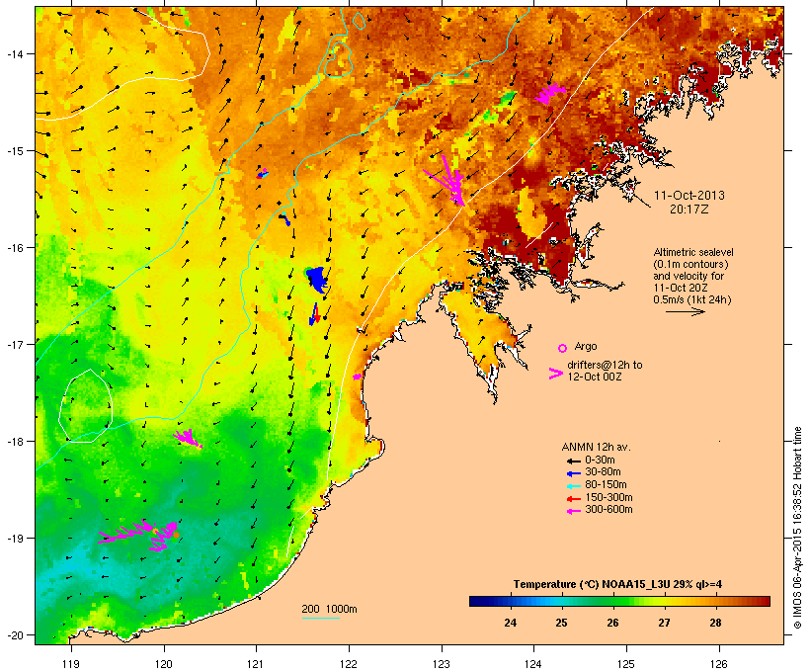Click the blue 30-80m legend arrow

pyautogui.click(x=573, y=473)
